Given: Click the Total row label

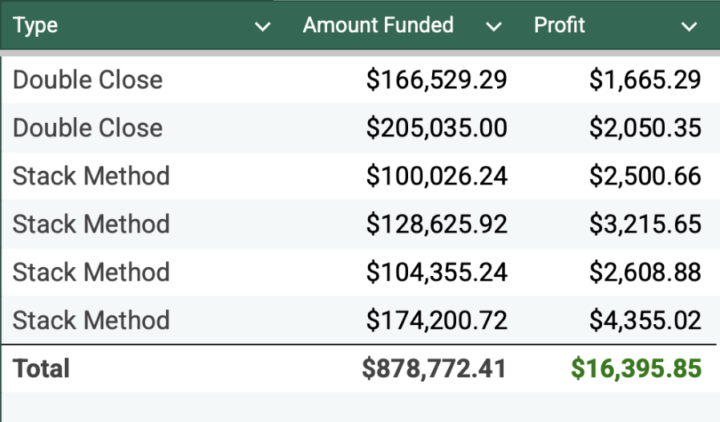Looking at the screenshot, I should coord(41,368).
